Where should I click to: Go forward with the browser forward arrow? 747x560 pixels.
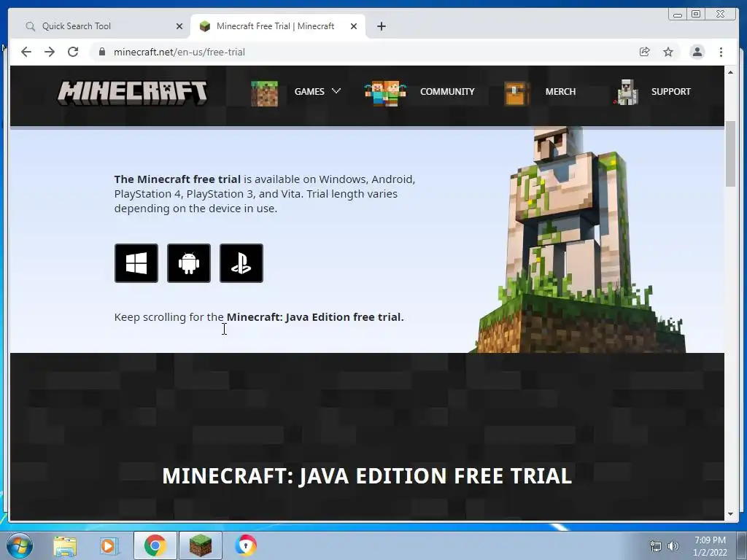click(x=50, y=52)
